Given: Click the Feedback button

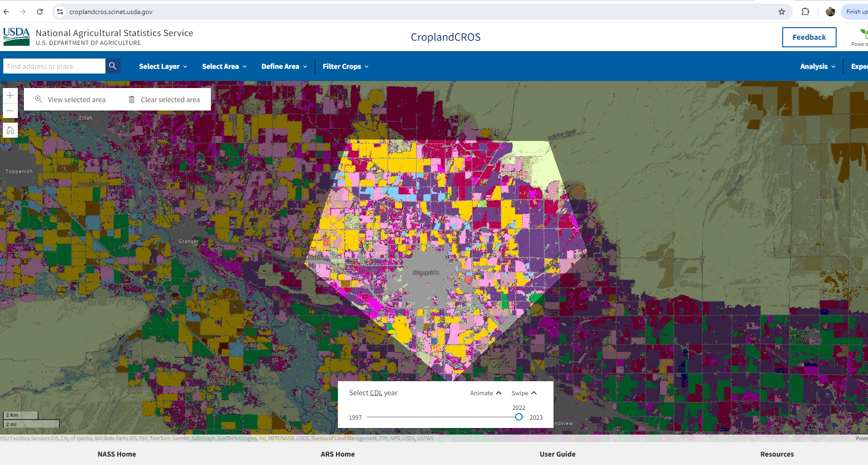Looking at the screenshot, I should point(809,37).
